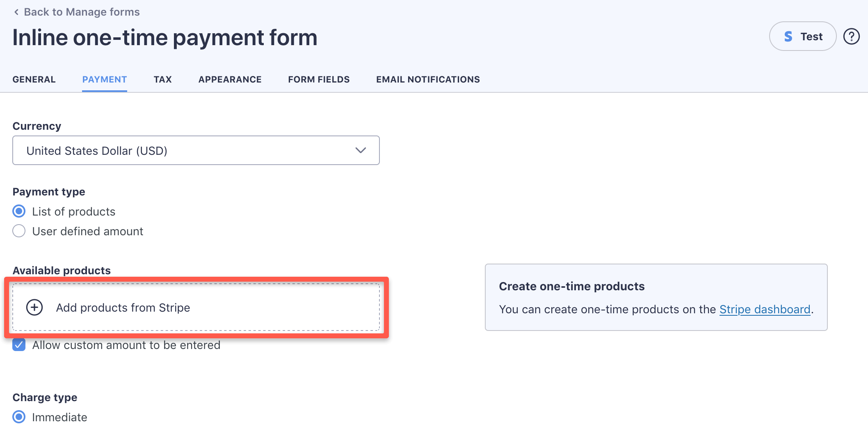
Task: Open the Appearance tab
Action: (230, 79)
